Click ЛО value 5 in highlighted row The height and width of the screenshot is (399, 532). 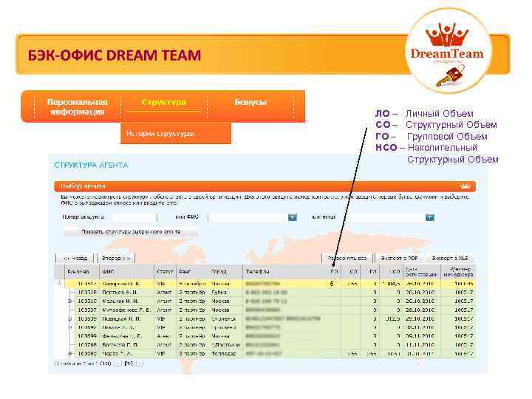(x=332, y=284)
